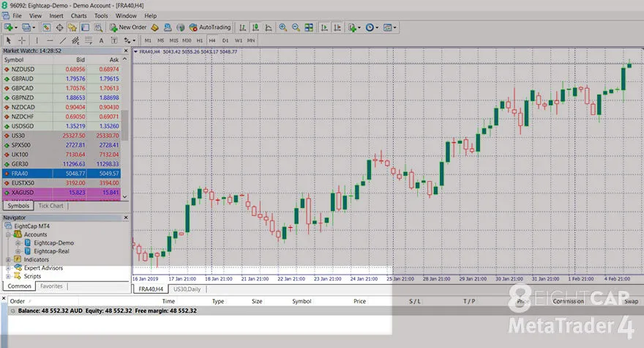Select the Text 'A' tool

tap(101, 40)
